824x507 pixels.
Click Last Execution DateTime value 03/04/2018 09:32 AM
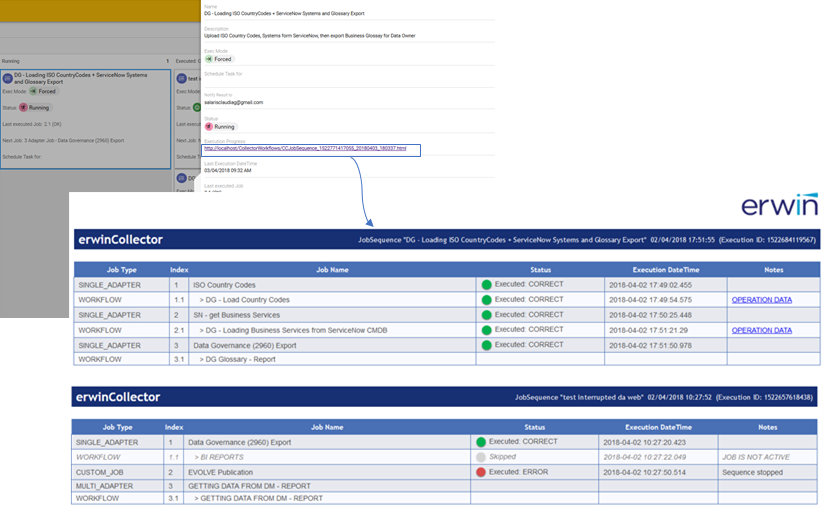click(x=228, y=171)
